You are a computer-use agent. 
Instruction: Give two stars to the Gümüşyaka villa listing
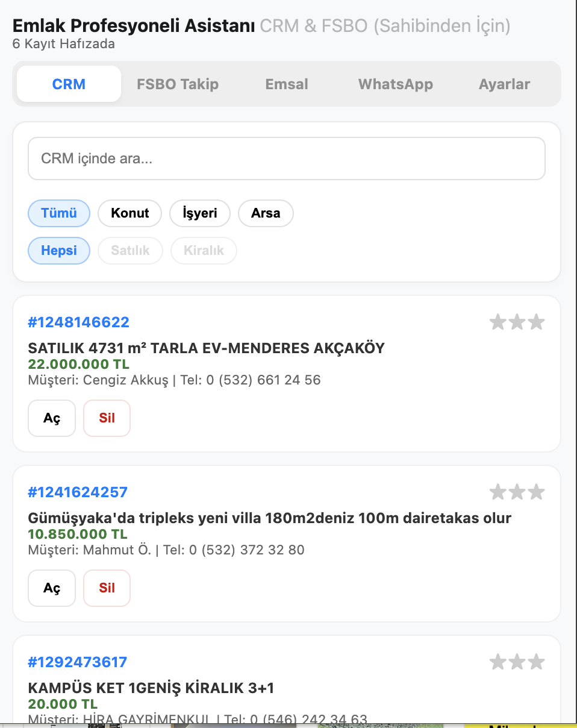pos(517,492)
